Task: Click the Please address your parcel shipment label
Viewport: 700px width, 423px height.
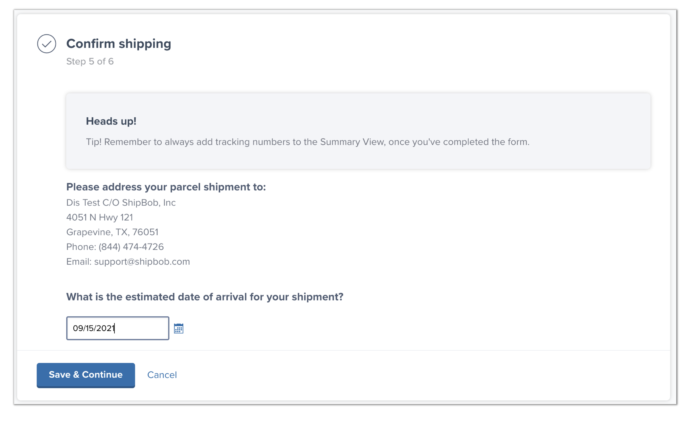Action: point(165,187)
